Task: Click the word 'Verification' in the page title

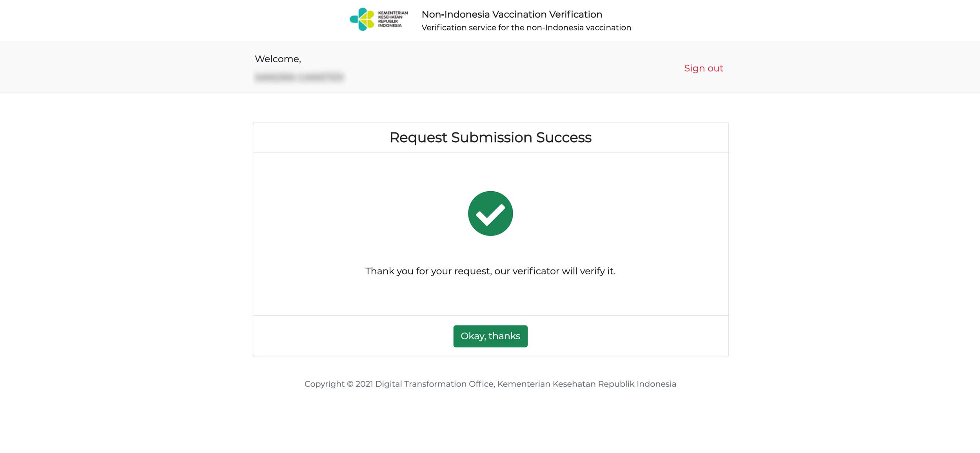Action: [575, 14]
